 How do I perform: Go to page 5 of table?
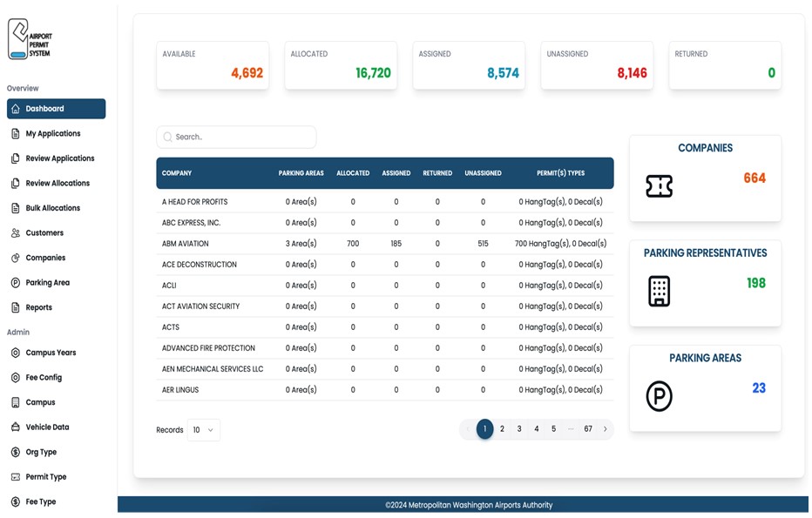(x=553, y=429)
